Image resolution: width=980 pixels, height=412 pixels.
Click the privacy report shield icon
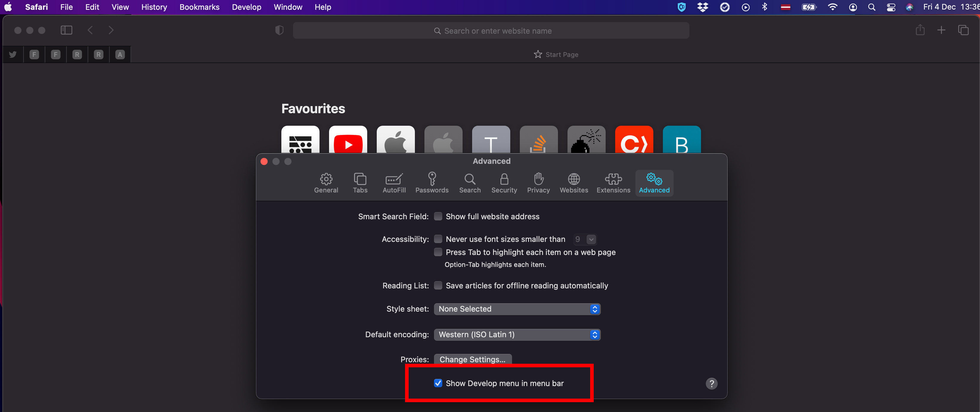(x=279, y=30)
